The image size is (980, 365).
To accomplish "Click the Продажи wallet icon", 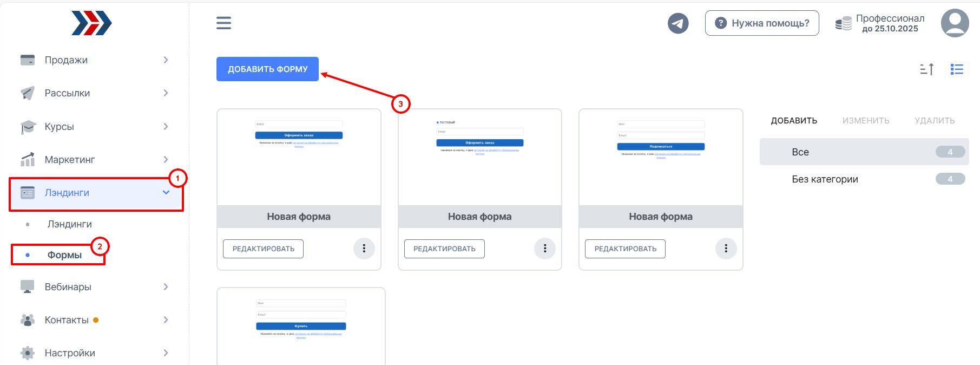I will 27,60.
